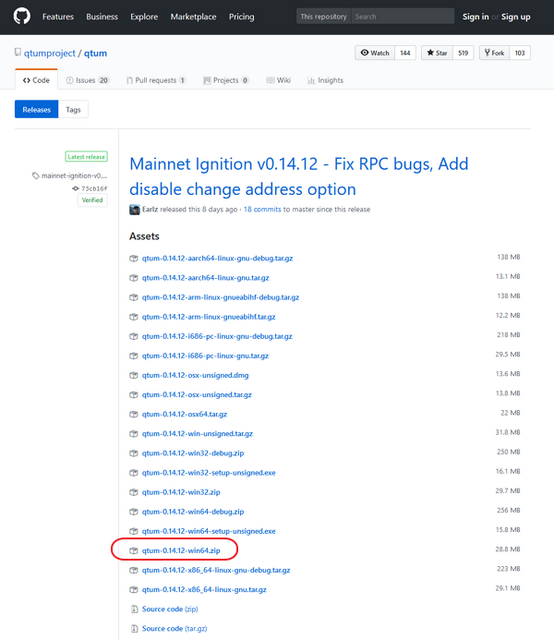Click the forks count 103

click(x=520, y=53)
